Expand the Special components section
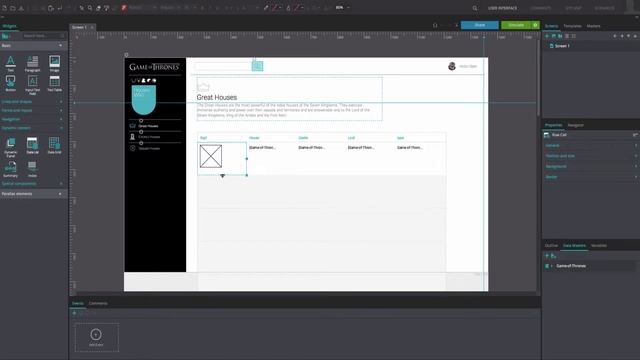Image resolution: width=640 pixels, height=360 pixels. coord(61,184)
